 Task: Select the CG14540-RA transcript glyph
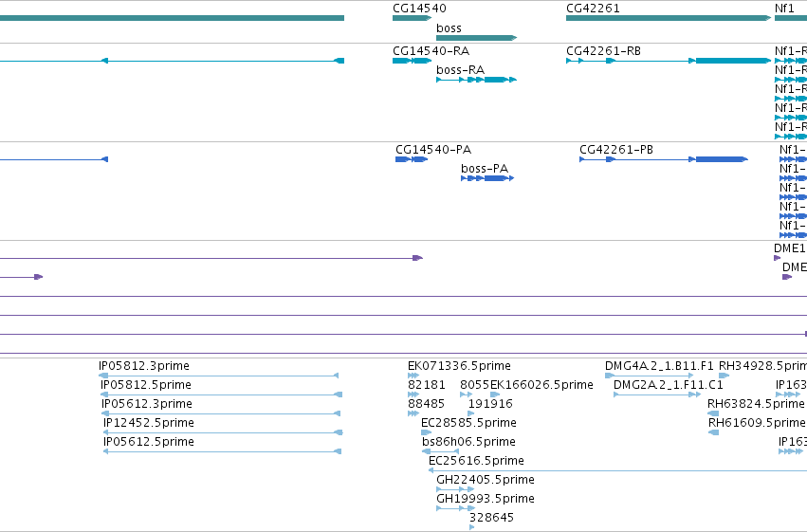[x=412, y=61]
